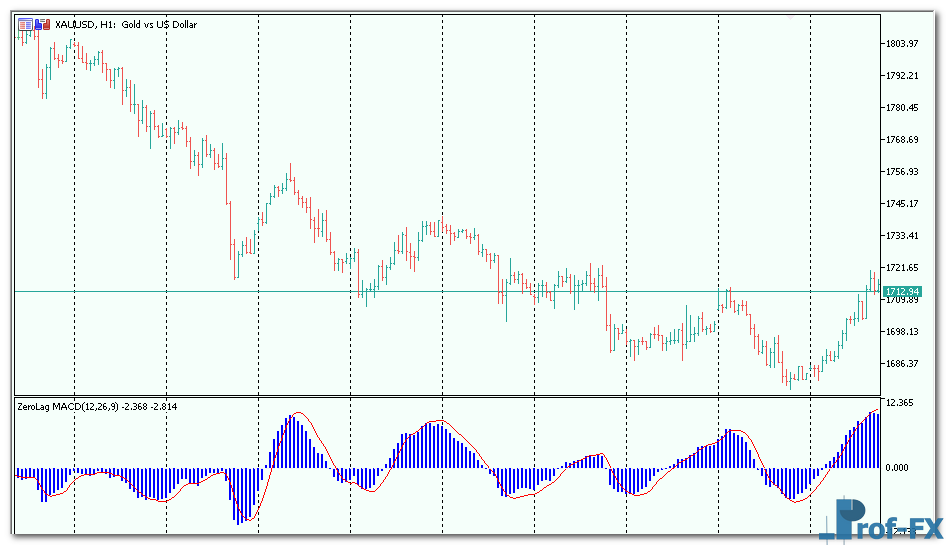Screen dimensions: 946x545
Task: Grab the divider between chart and MACD window
Action: point(450,395)
